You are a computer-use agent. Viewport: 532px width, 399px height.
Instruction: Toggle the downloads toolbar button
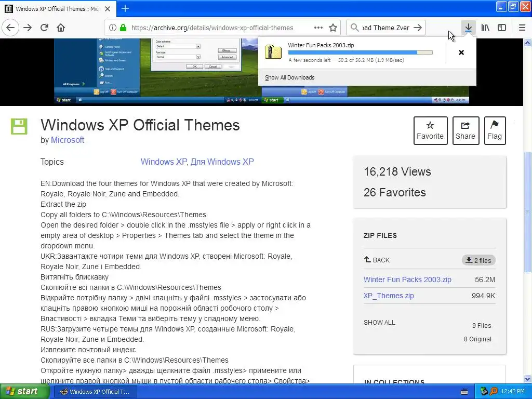coord(468,28)
